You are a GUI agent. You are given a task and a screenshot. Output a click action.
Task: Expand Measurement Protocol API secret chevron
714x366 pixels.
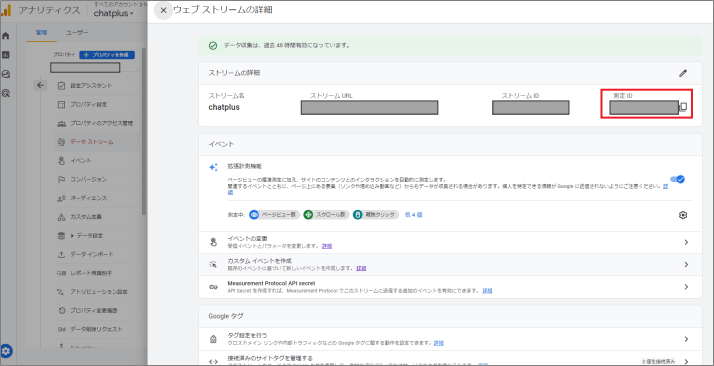pos(686,287)
